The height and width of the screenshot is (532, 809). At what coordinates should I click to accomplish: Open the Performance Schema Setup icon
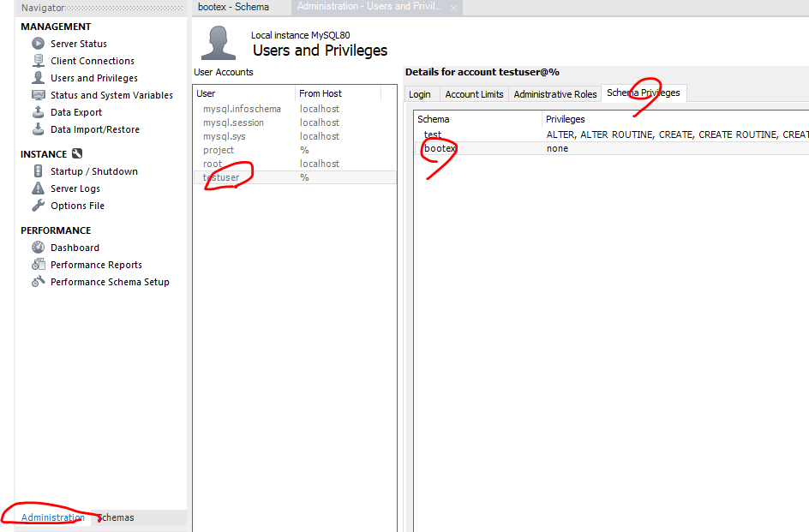point(39,281)
